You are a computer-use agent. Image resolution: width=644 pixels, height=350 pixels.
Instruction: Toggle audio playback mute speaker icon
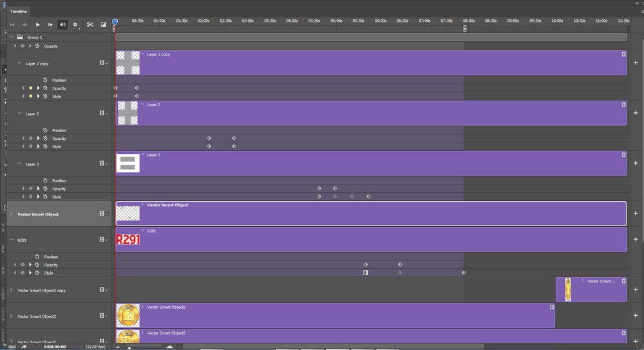tap(62, 24)
